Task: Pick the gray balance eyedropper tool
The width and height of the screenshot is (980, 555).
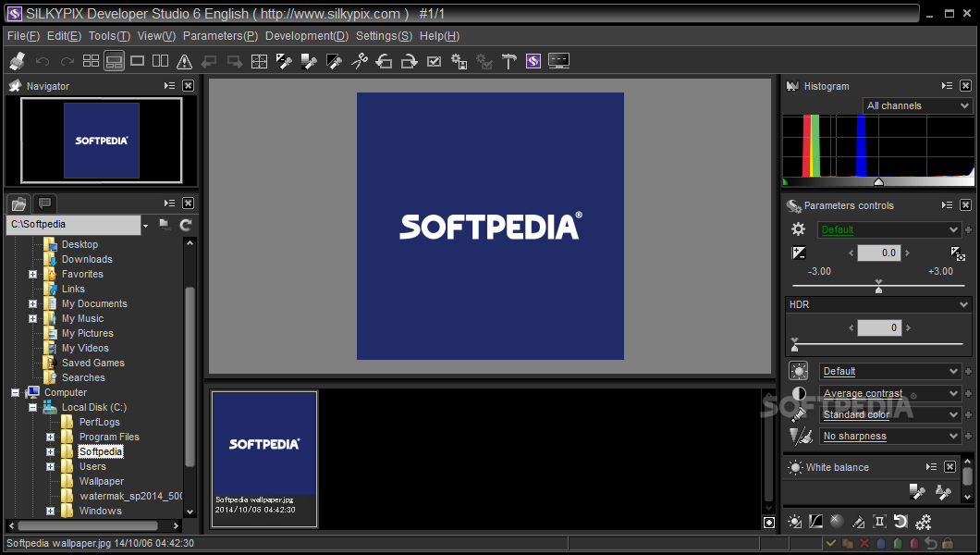Action: [309, 61]
